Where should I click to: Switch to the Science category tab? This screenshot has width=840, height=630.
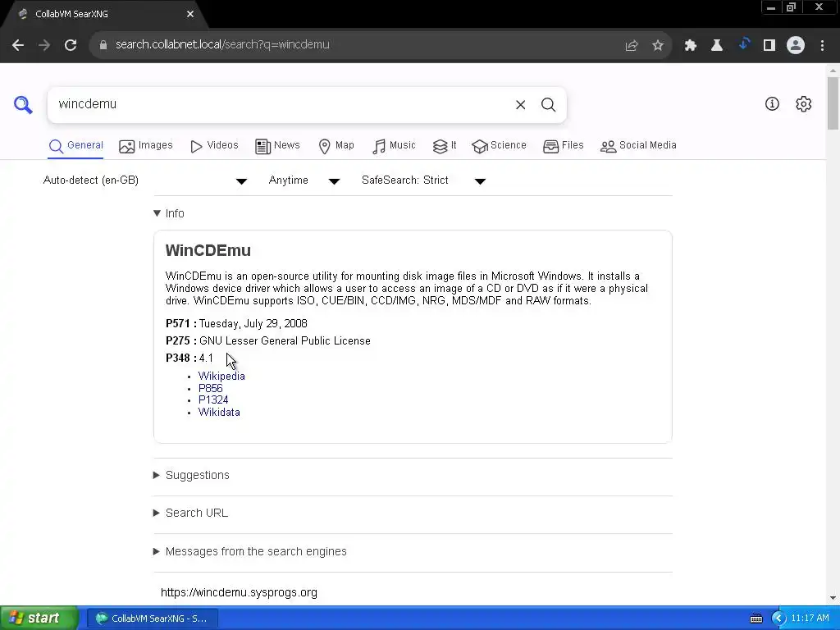tap(499, 146)
